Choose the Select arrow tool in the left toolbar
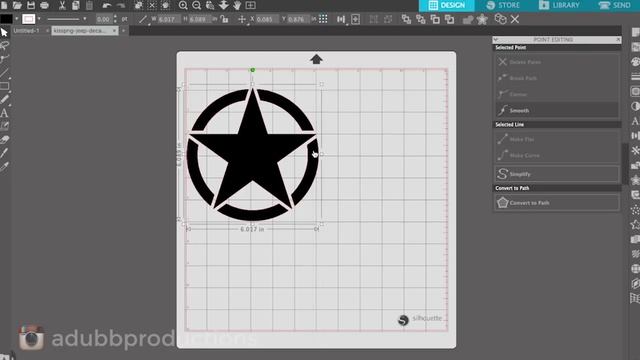Viewport: 640px width, 360px height. 4,32
